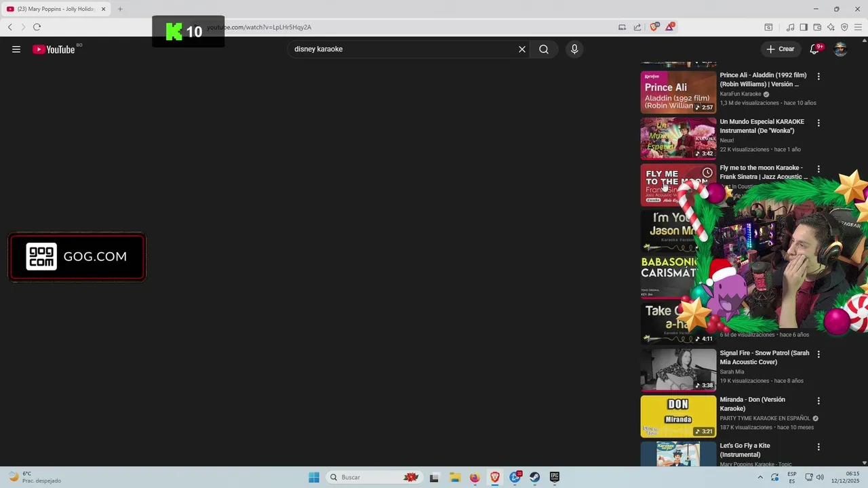Open the Sarah Mia channel name
Viewport: 868px width, 488px height.
point(732,372)
